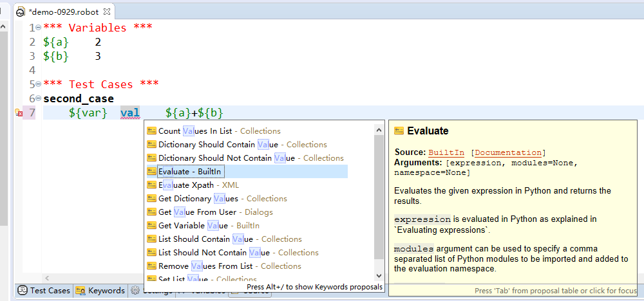Image resolution: width=644 pixels, height=301 pixels.
Task: Click the *** Test Cases *** header
Action: 101,84
